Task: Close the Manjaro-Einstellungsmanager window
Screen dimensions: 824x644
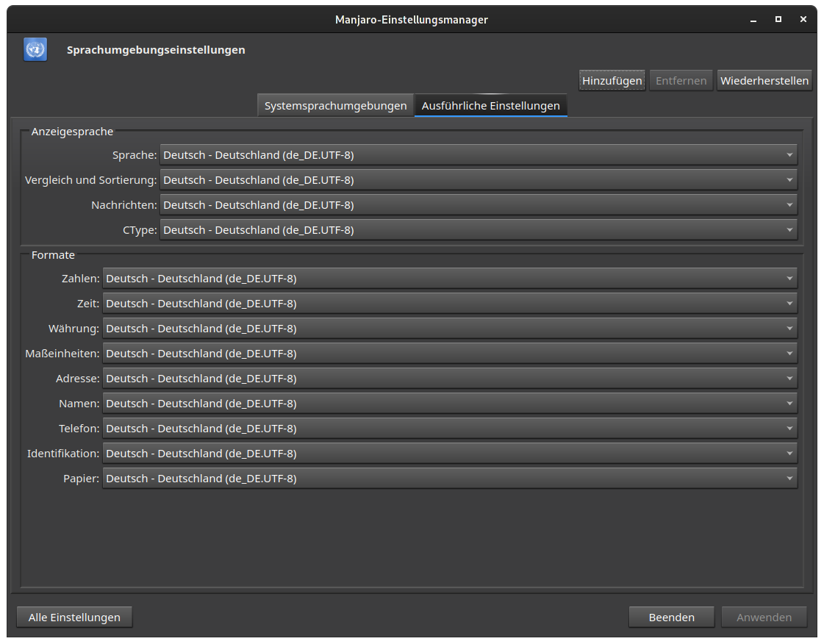Action: 803,19
